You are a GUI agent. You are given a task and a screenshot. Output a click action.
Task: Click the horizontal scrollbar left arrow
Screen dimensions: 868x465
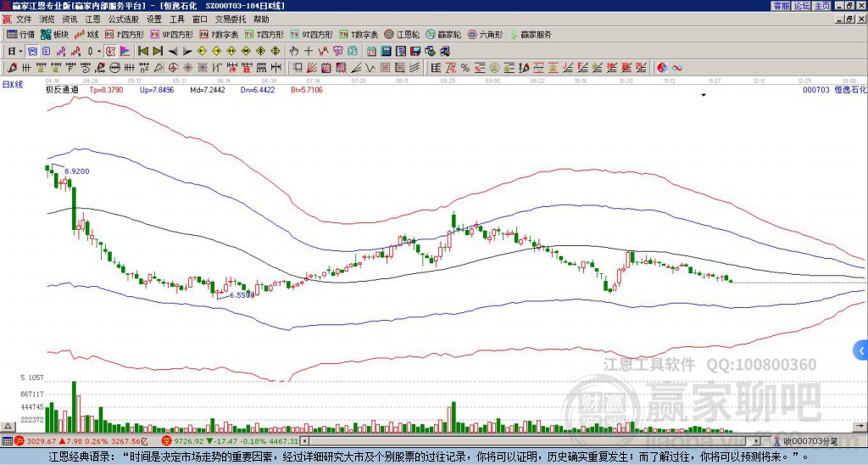coord(304,441)
